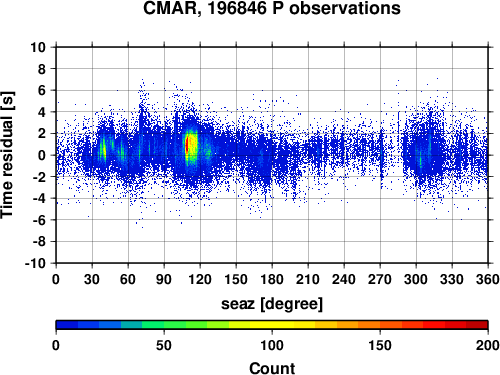The image size is (500, 375).
Task: Click the 'Time residual [s]' y-axis label
Action: pyautogui.click(x=7, y=155)
